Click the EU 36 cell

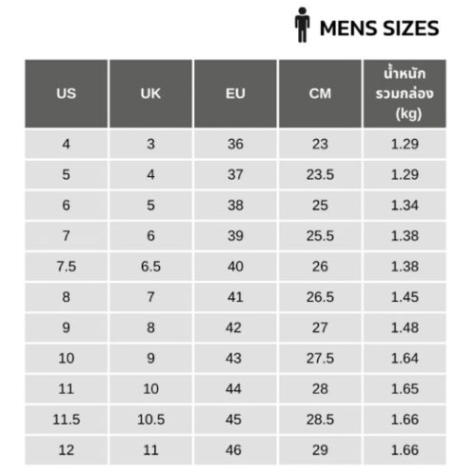235,144
